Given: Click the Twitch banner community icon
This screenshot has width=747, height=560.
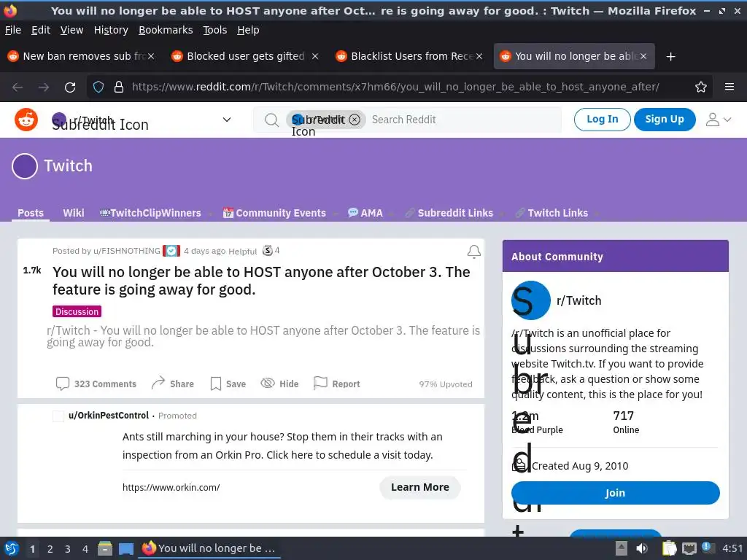Looking at the screenshot, I should coord(25,166).
